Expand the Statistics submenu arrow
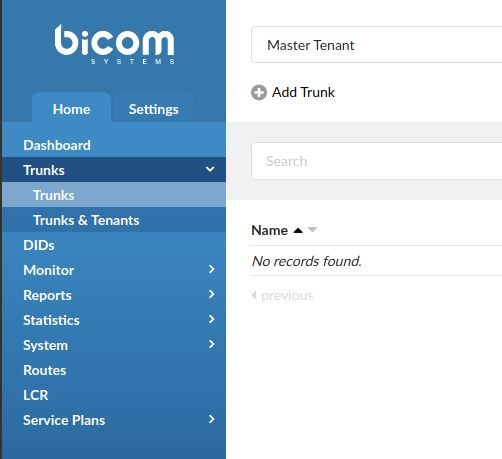This screenshot has width=502, height=459. 211,319
